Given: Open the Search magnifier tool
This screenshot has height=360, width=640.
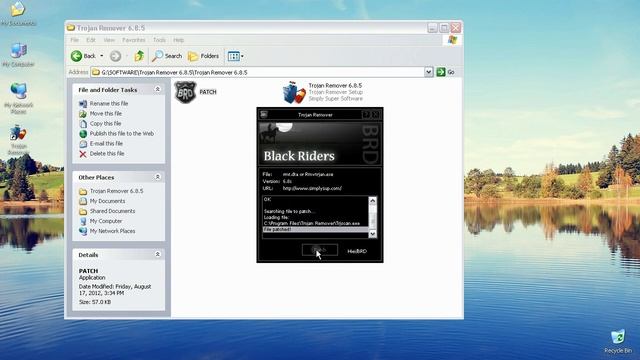Looking at the screenshot, I should (167, 56).
